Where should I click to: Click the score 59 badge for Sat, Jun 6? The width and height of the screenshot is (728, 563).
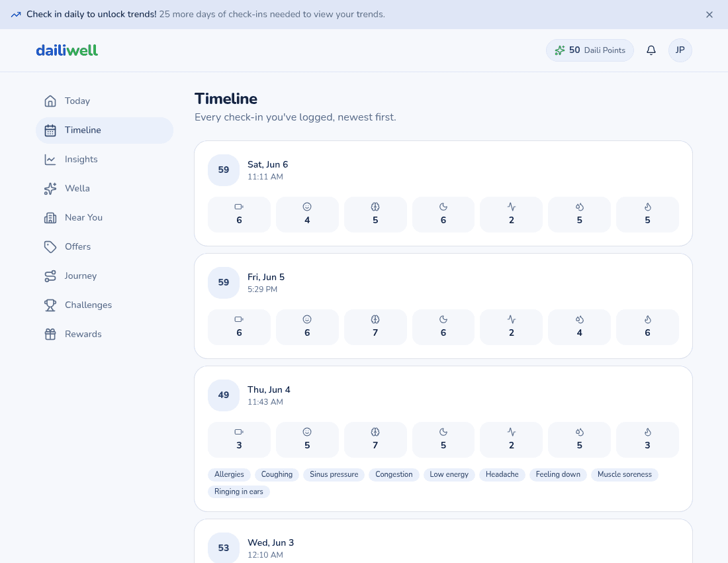pos(223,170)
